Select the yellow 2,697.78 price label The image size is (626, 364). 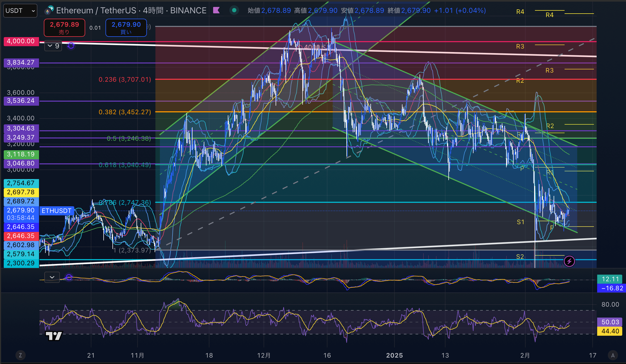click(x=21, y=192)
